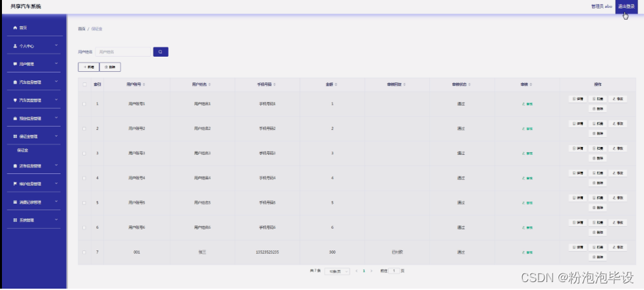Collapse the 保证金管理 menu chevron
Screen dimensions: 644x290
click(56, 136)
